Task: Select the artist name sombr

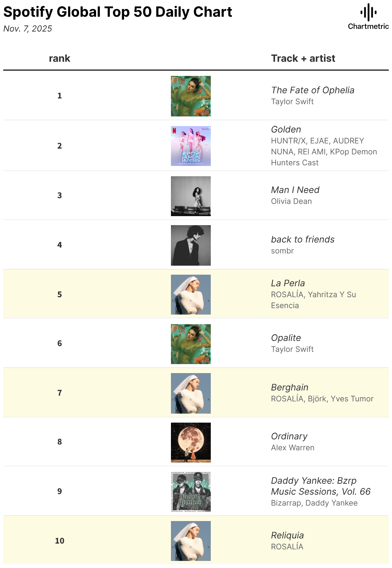Action: (282, 251)
